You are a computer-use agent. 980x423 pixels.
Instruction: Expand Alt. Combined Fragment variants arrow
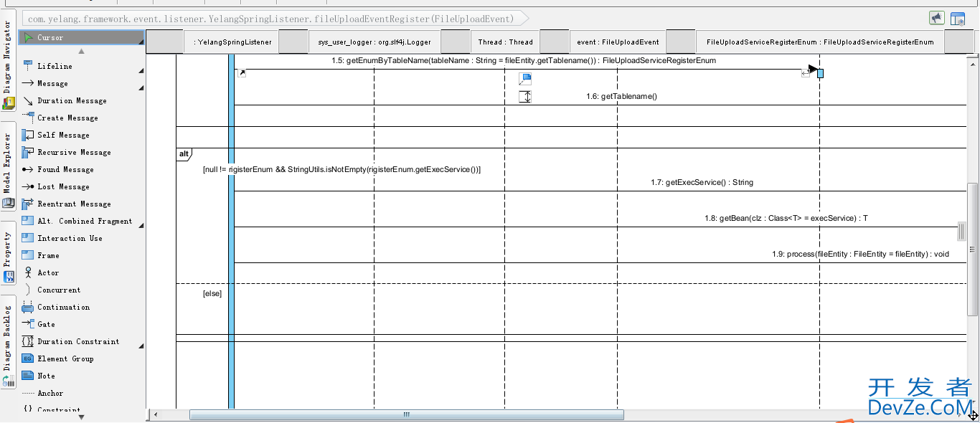(x=141, y=226)
